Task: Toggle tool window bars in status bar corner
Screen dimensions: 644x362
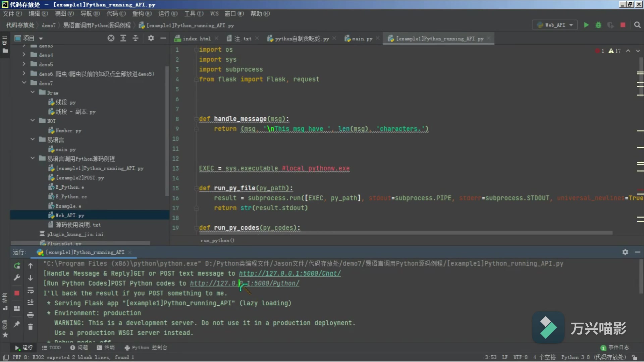Action: click(6, 357)
